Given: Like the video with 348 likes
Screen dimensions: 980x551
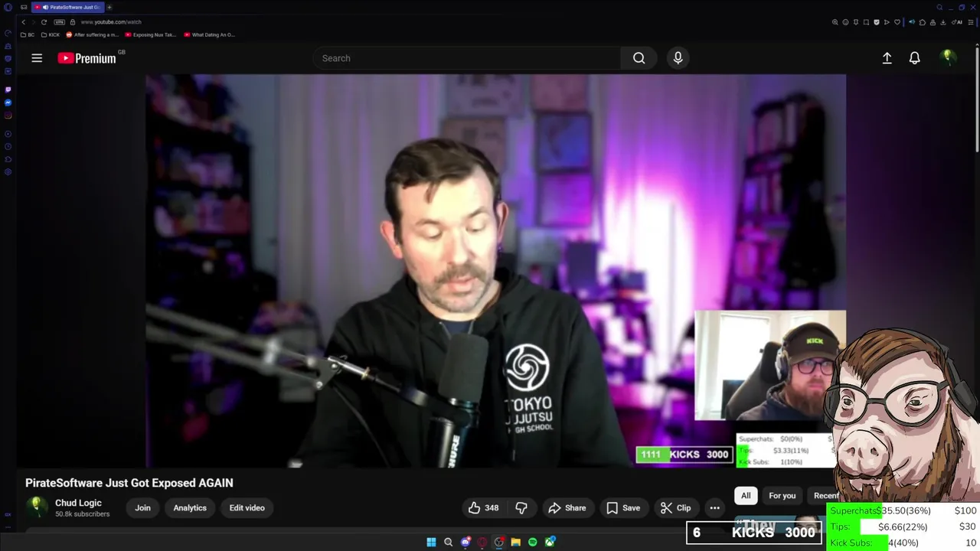Looking at the screenshot, I should click(484, 508).
